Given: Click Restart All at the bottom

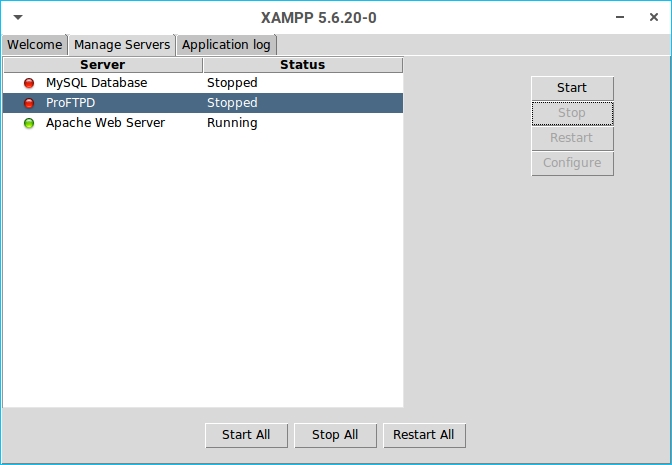Looking at the screenshot, I should pyautogui.click(x=423, y=435).
